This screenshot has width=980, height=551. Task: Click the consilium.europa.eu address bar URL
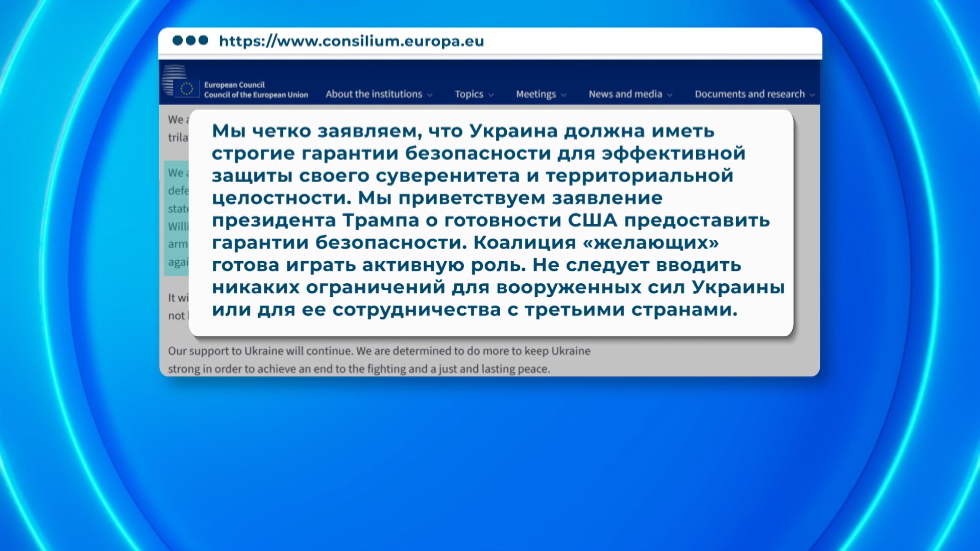click(x=352, y=41)
